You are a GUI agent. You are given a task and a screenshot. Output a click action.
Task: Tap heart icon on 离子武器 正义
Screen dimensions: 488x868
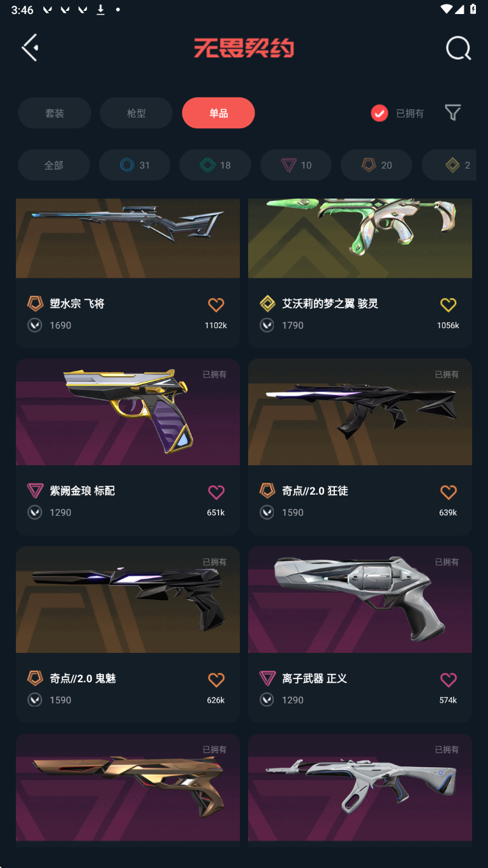tap(448, 680)
